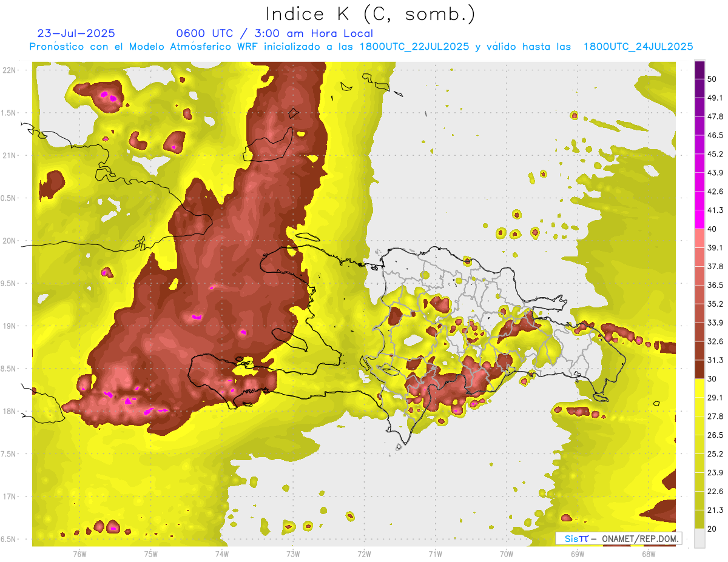Click the "42.6" color scale value
The height and width of the screenshot is (562, 728).
pyautogui.click(x=715, y=192)
